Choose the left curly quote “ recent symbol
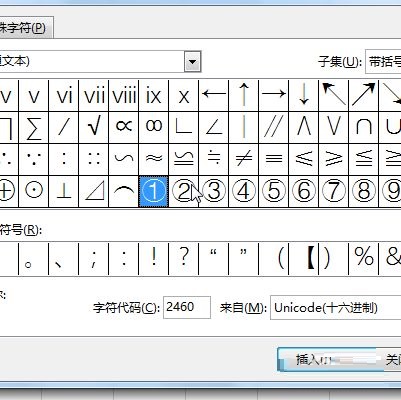Screen dimensions: 401x400 [214, 259]
